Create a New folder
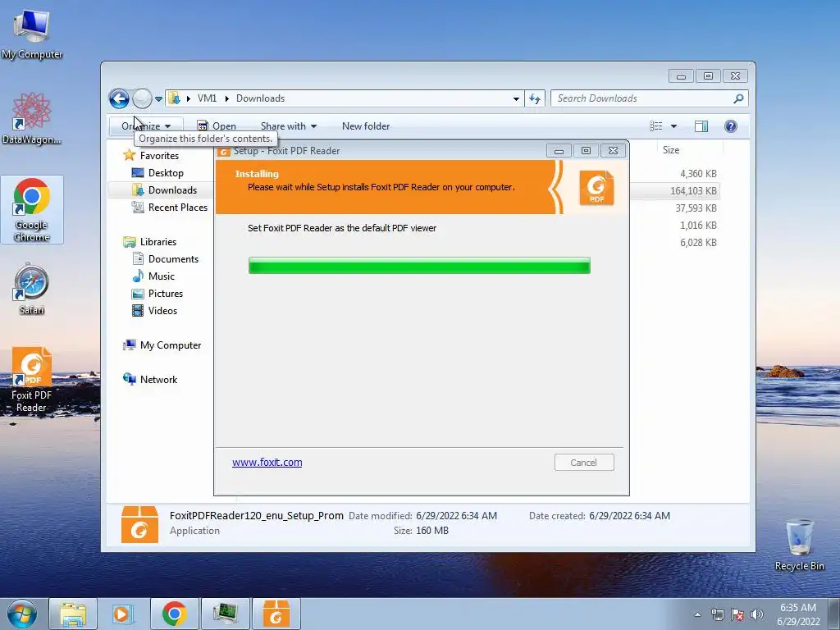Image resolution: width=840 pixels, height=630 pixels. coord(366,126)
